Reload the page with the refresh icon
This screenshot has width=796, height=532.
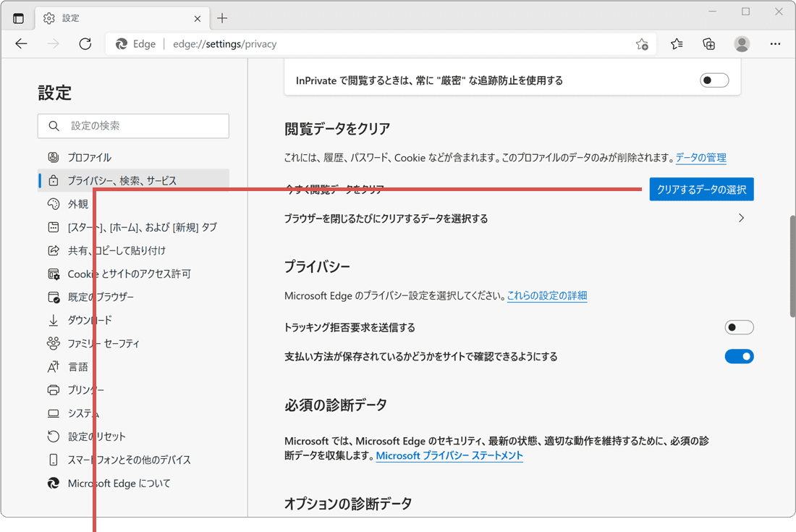point(85,43)
